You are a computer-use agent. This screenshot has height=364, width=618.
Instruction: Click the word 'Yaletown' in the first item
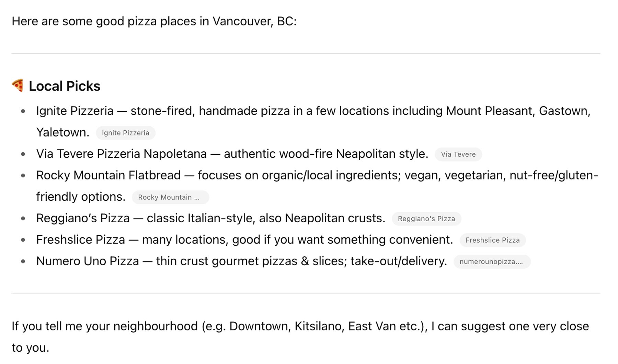tap(61, 132)
